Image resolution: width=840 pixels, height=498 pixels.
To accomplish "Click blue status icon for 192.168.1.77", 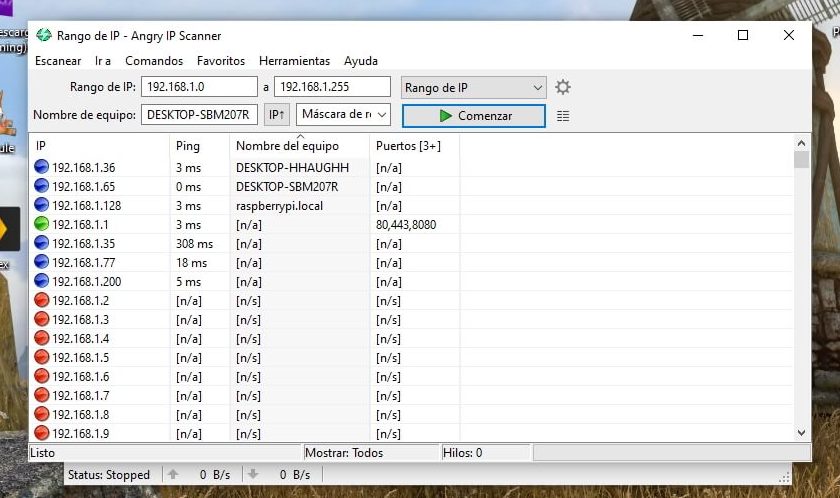I will 41,262.
